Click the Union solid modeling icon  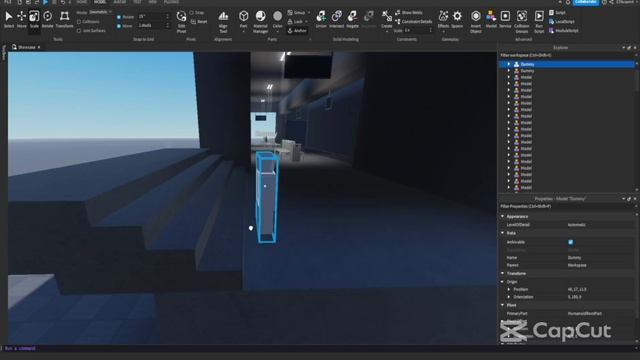[x=321, y=19]
